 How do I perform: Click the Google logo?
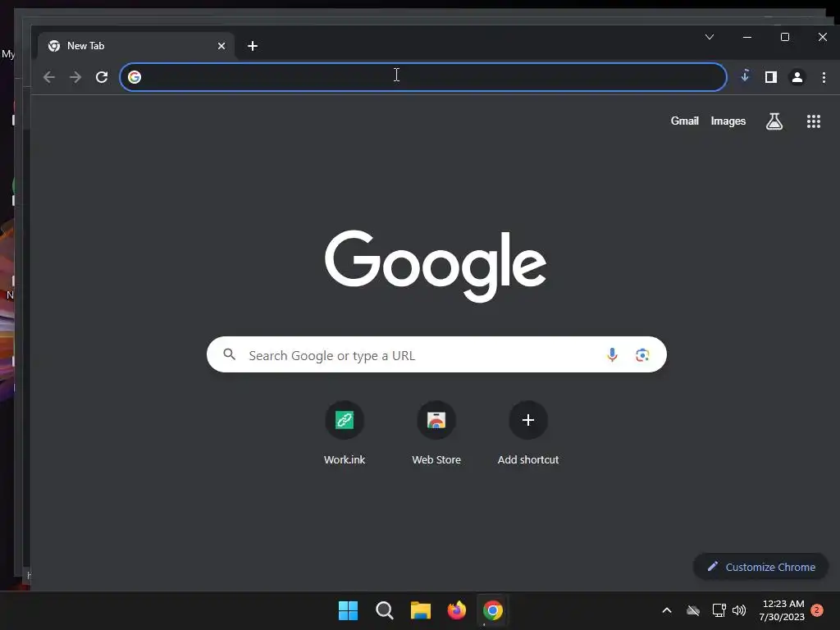tap(436, 266)
